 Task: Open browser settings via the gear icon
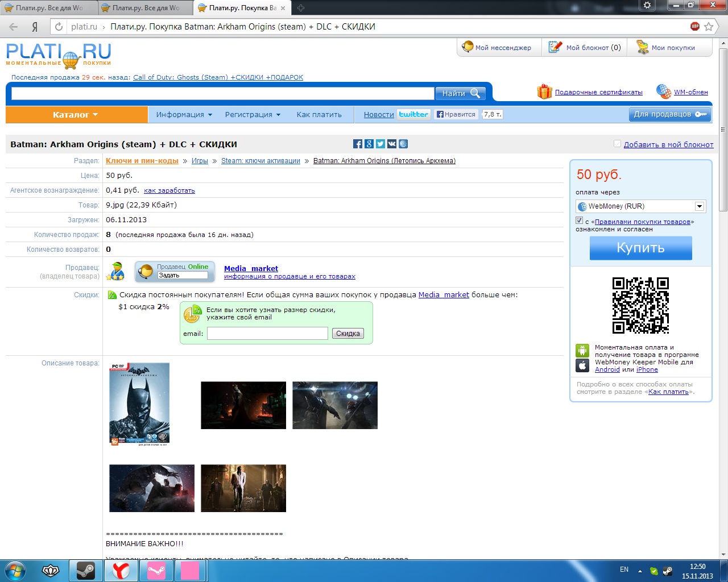pyautogui.click(x=647, y=5)
